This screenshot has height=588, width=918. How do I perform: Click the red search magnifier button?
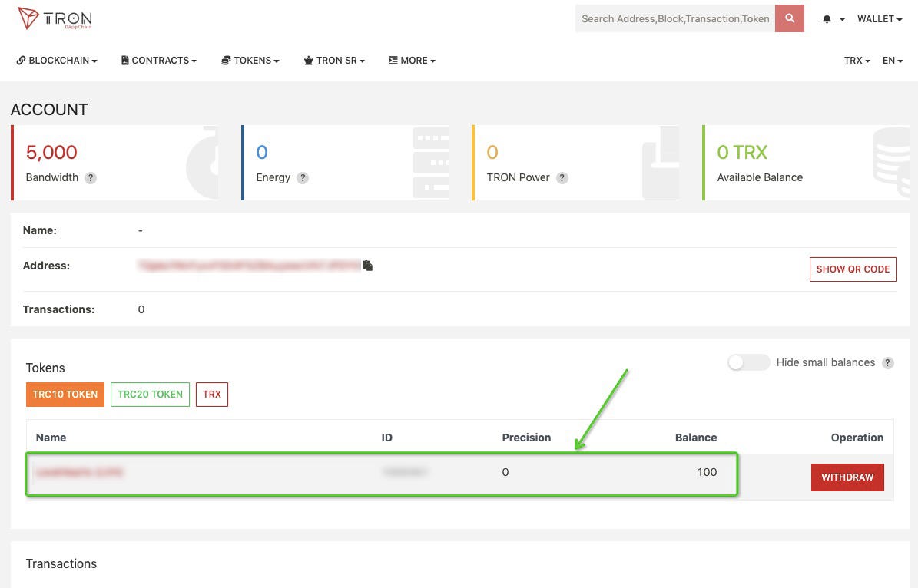[x=789, y=18]
